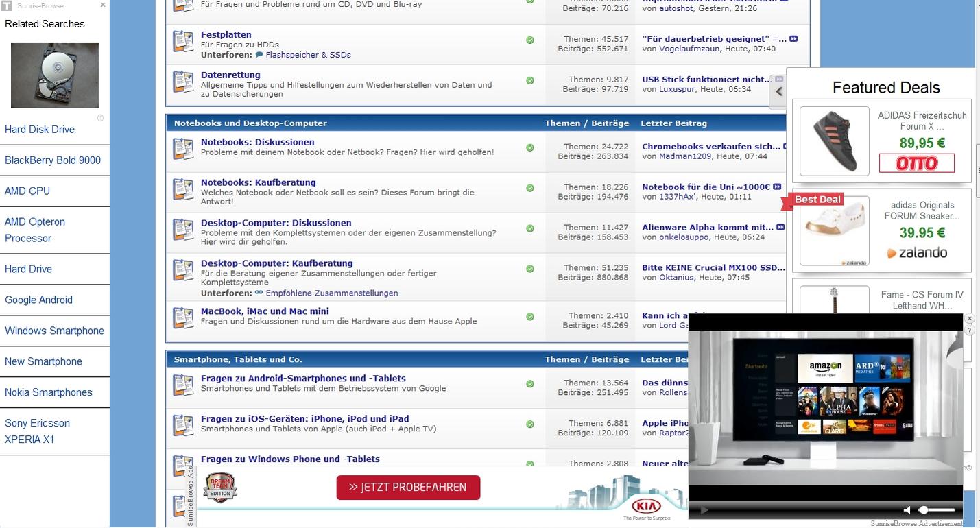
Task: Click the green status check for Notebooks: Kaufberatung
Action: click(530, 188)
